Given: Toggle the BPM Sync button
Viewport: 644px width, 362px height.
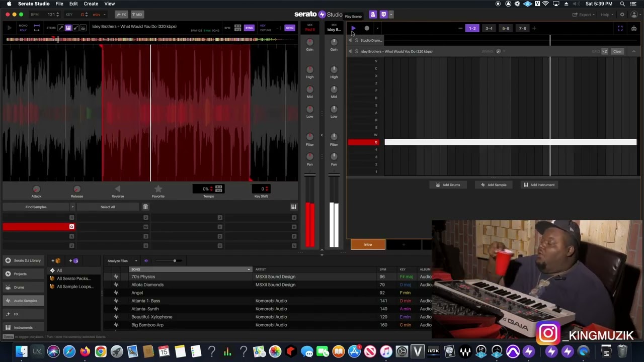Looking at the screenshot, I should (249, 28).
